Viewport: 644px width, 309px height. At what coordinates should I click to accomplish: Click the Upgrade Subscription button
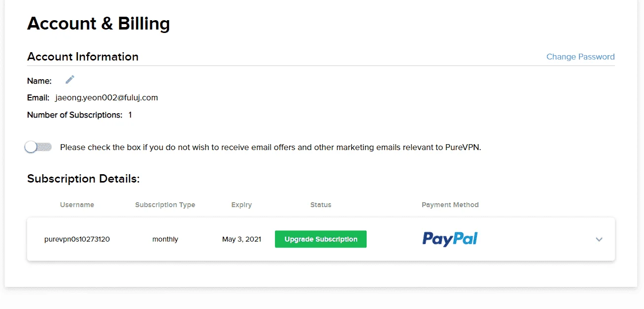(321, 239)
